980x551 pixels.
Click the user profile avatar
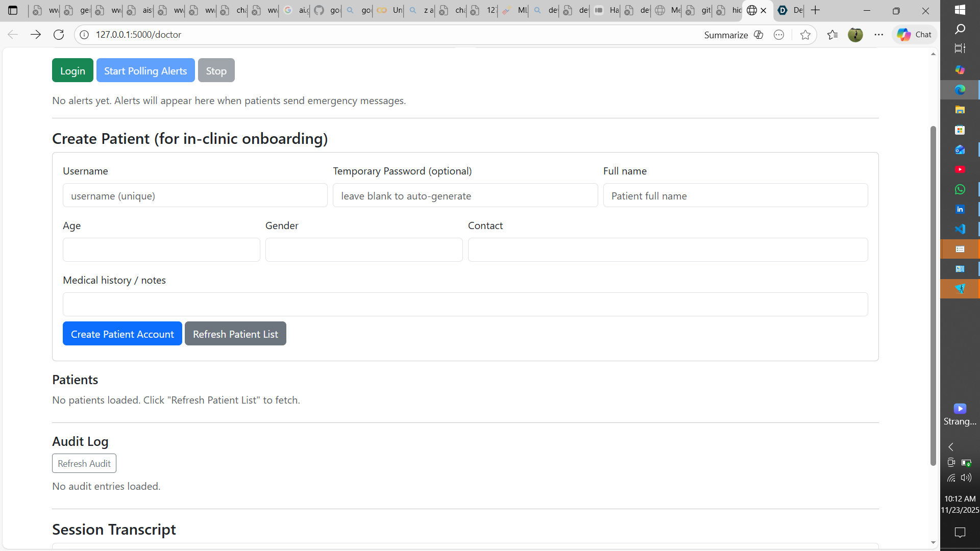(x=855, y=35)
